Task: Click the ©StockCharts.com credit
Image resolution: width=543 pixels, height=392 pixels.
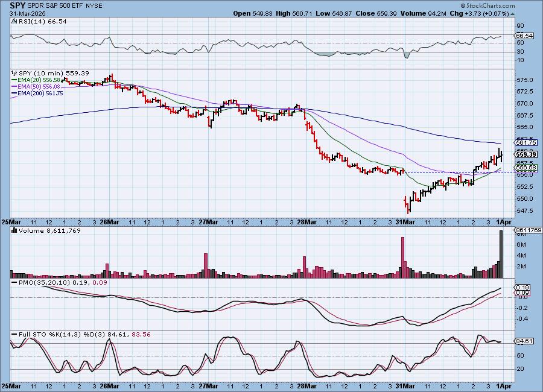Action: coord(487,5)
